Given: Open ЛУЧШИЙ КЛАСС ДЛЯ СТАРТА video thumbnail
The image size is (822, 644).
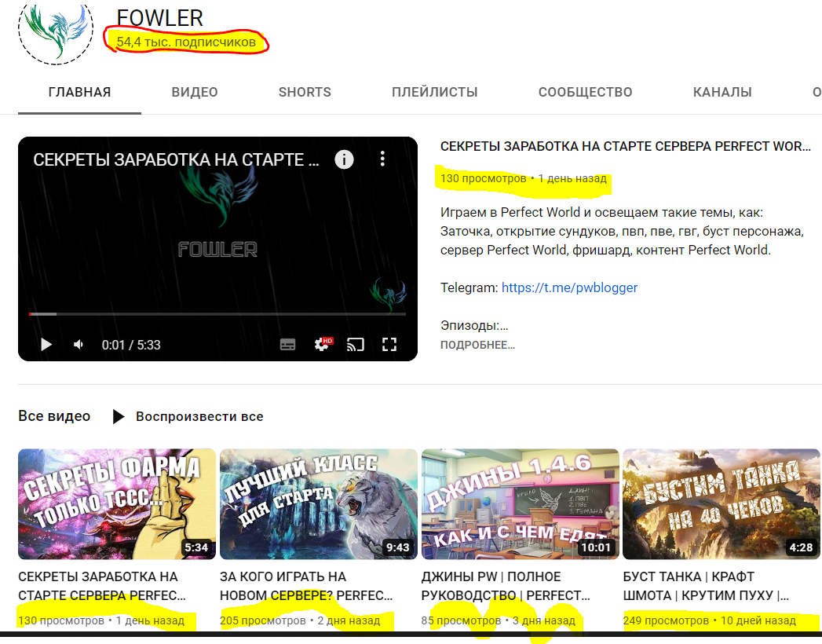Looking at the screenshot, I should (319, 503).
